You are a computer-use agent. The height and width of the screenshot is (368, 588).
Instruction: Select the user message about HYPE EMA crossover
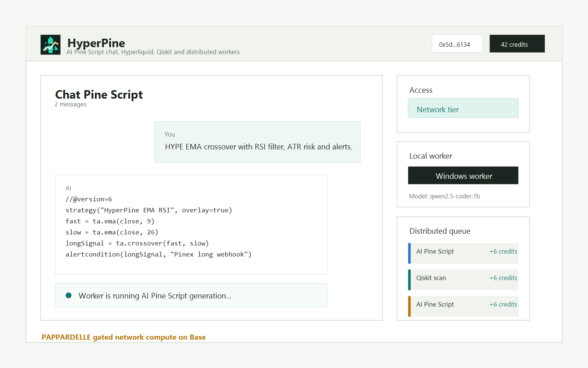click(x=257, y=142)
